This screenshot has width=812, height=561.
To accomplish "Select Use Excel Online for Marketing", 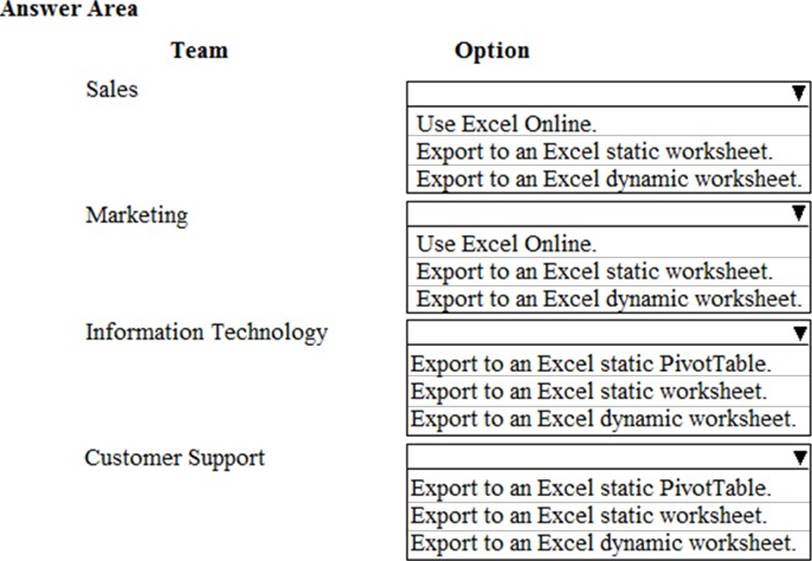I will [506, 243].
